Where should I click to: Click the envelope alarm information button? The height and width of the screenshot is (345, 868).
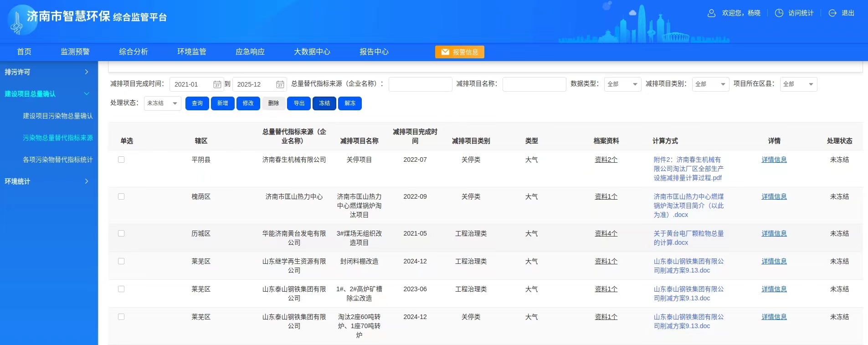point(459,52)
